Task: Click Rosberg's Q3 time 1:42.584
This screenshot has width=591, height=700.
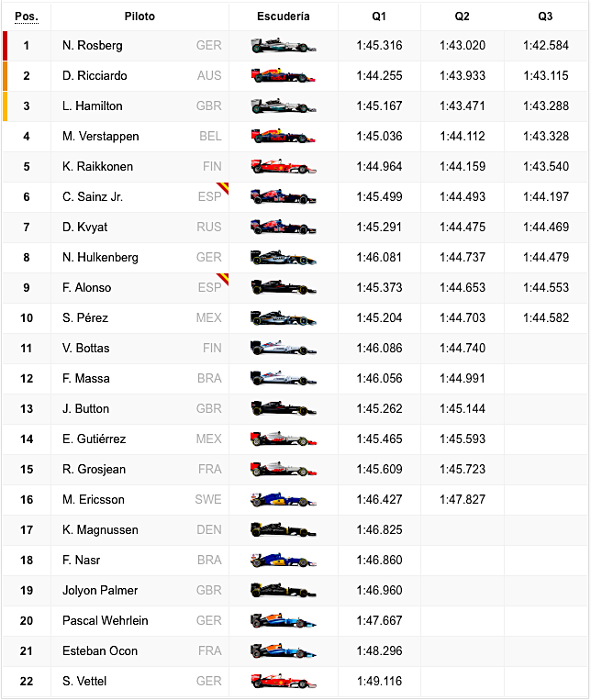Action: (x=546, y=46)
